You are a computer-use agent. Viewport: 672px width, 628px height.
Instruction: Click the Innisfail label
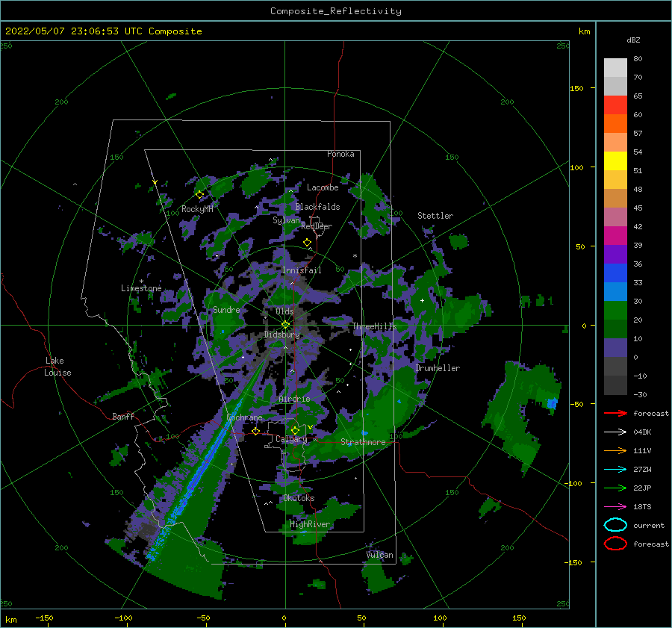pos(302,270)
